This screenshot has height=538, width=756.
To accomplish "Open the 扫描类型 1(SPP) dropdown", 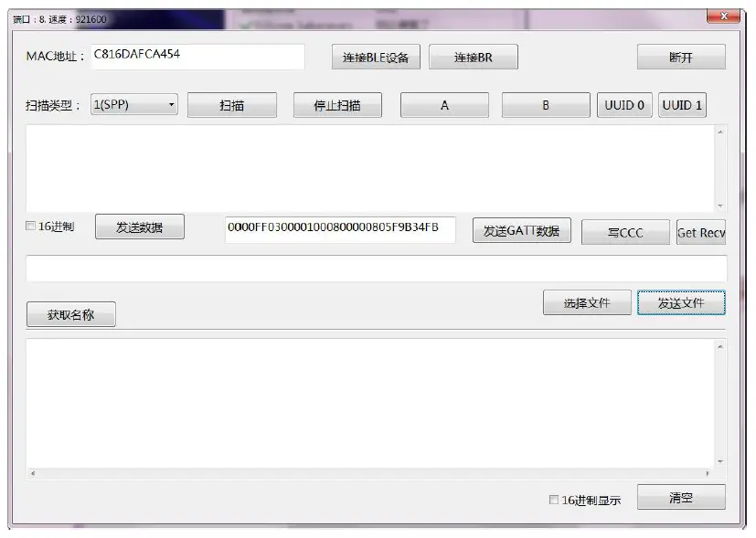I will pos(133,104).
